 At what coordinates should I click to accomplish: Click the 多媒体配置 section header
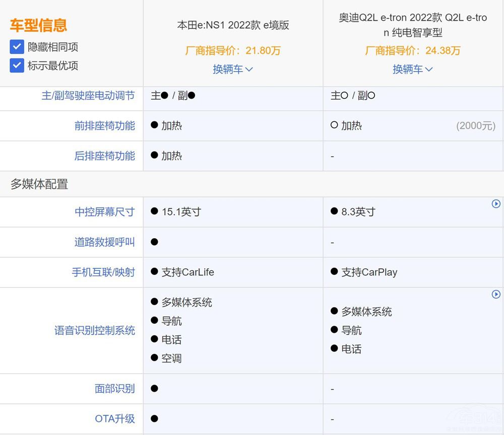39,184
